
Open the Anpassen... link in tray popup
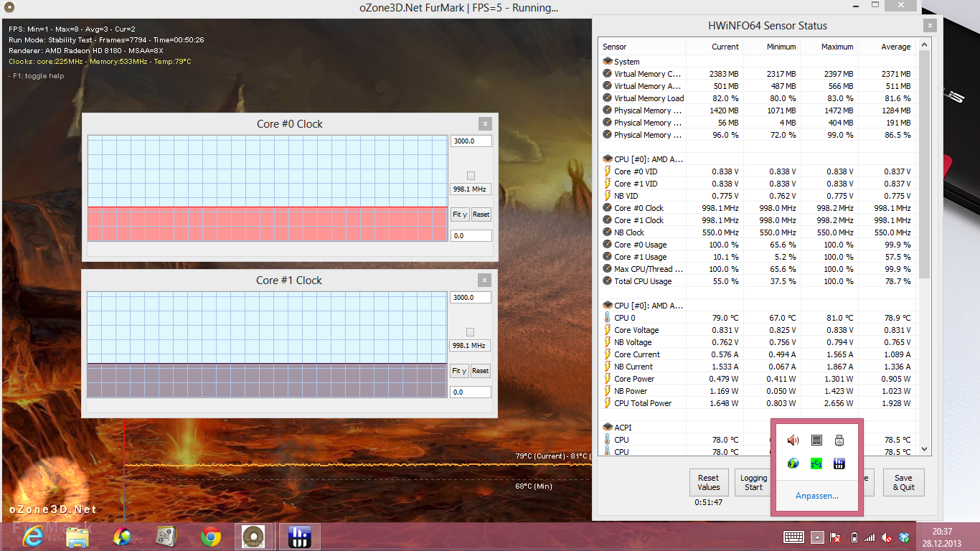816,496
